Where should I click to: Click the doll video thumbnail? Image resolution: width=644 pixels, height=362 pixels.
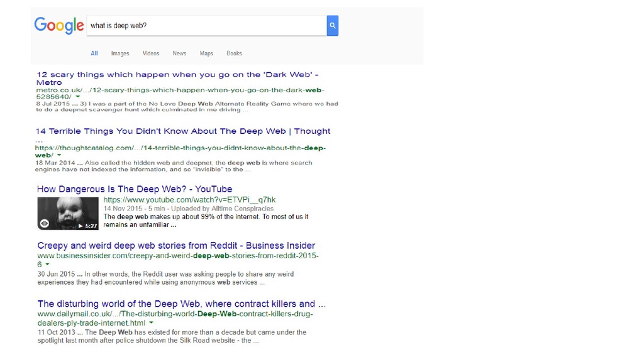pyautogui.click(x=68, y=214)
